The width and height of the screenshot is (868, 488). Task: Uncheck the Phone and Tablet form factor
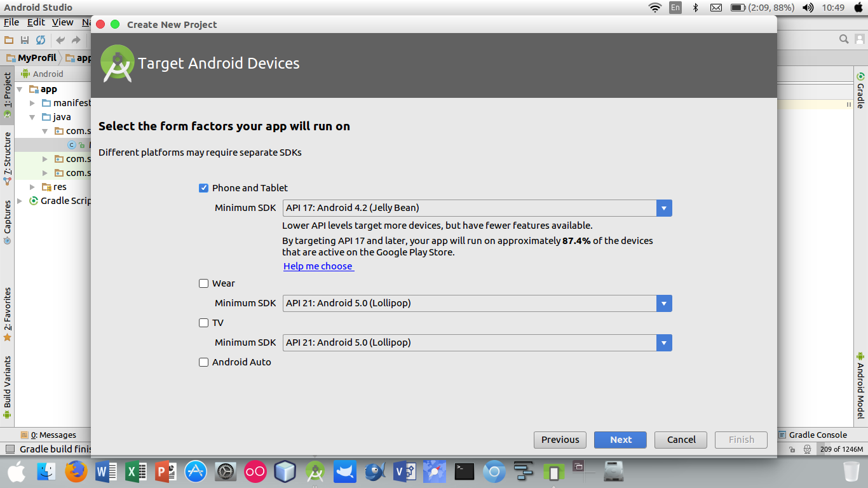click(203, 187)
